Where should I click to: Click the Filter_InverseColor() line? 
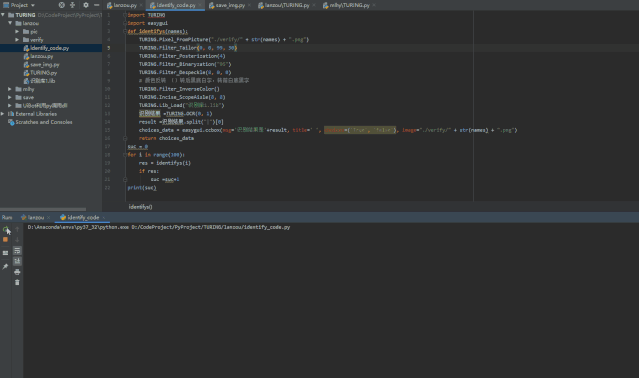(179, 89)
